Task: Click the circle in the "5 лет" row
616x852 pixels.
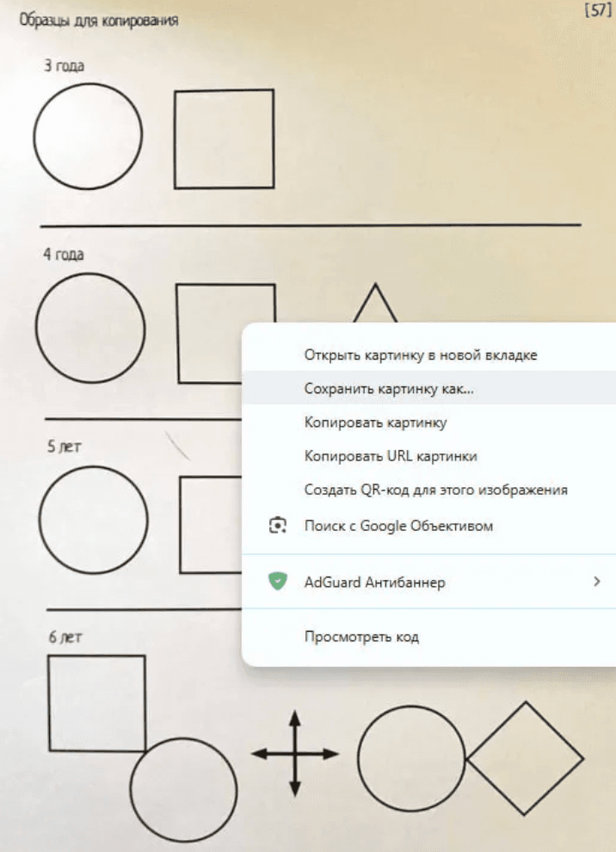Action: pos(93,520)
